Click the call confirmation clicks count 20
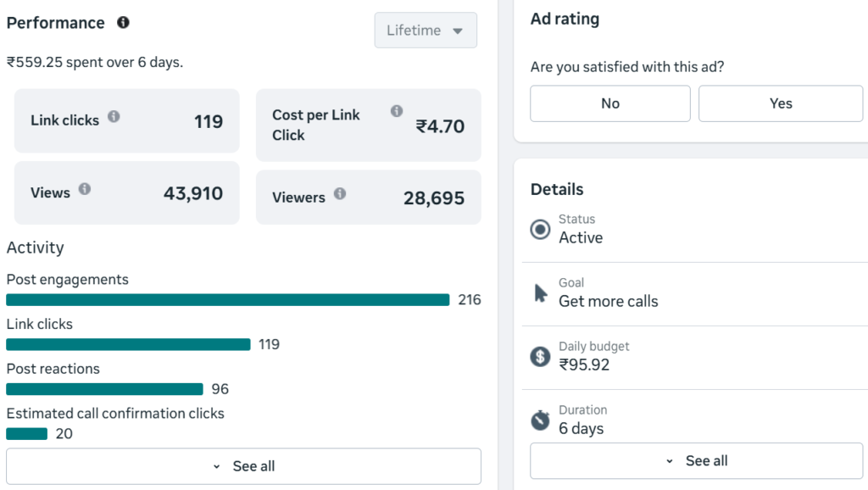This screenshot has height=490, width=868. point(64,433)
